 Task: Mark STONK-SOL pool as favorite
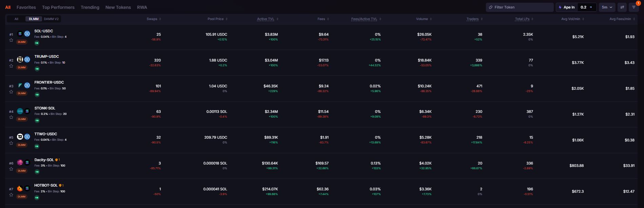point(11,117)
